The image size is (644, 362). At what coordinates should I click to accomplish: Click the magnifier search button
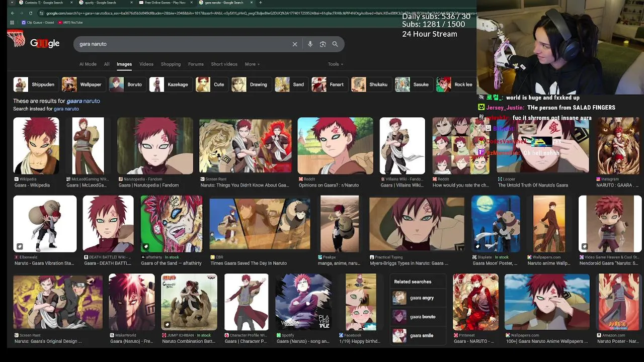pyautogui.click(x=335, y=44)
